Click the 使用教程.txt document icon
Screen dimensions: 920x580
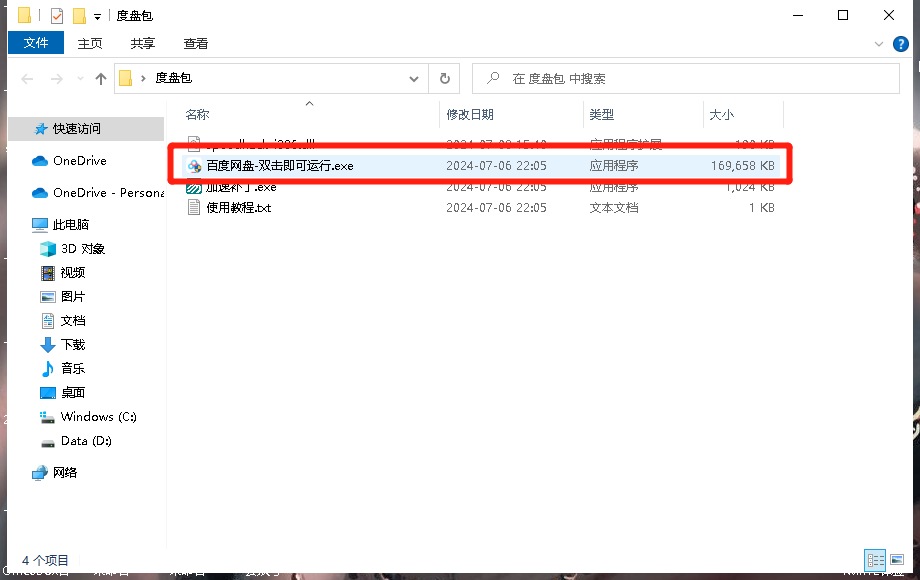pos(194,208)
